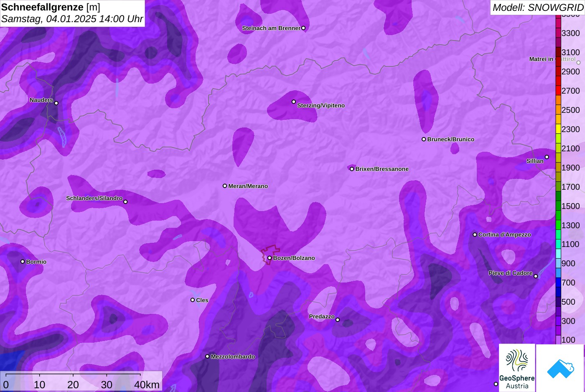The image size is (585, 392).
Task: Click the Predazzo location marker
Action: coord(338,320)
